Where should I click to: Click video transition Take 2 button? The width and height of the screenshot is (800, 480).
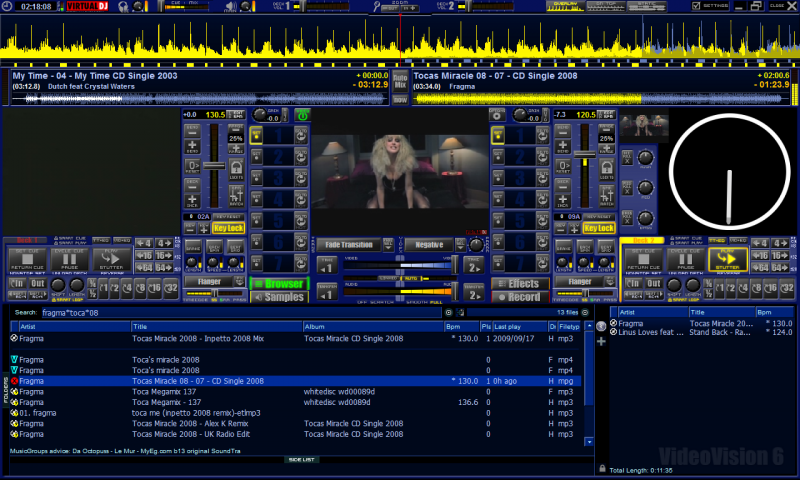point(473,267)
